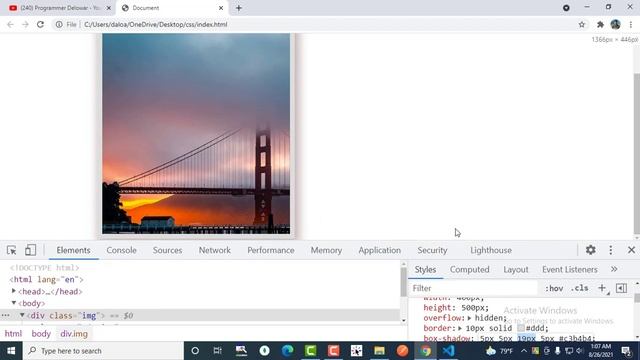The image size is (640, 360).
Task: Add a new style rule with plus
Action: pyautogui.click(x=602, y=288)
